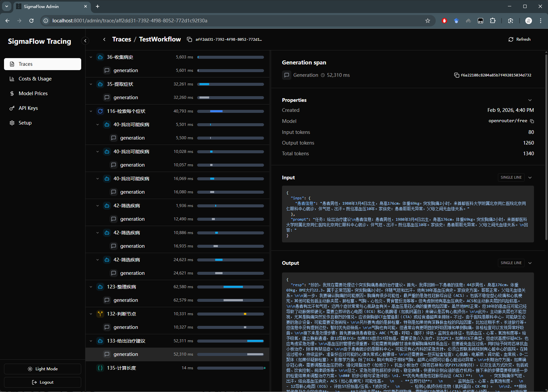Copy the openrouter/free model name
The width and height of the screenshot is (548, 392).
(532, 121)
